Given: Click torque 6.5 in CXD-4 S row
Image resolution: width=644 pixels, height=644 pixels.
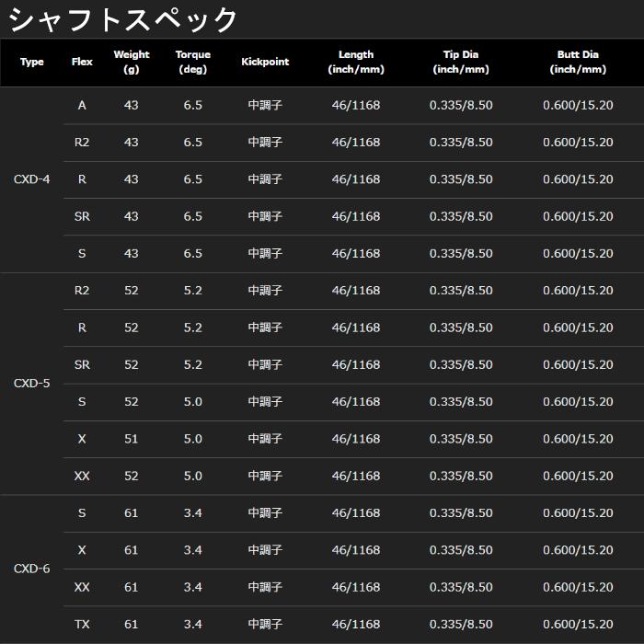Looking at the screenshot, I should click(192, 253).
